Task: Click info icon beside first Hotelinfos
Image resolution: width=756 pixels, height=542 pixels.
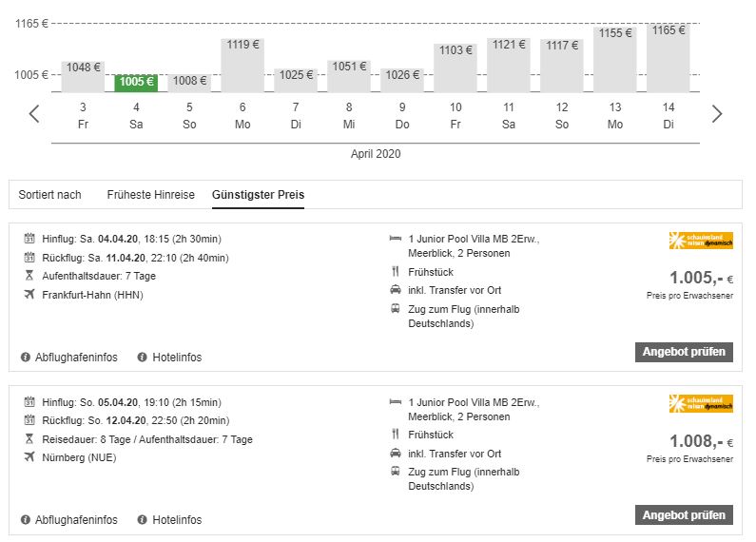Action: click(143, 358)
